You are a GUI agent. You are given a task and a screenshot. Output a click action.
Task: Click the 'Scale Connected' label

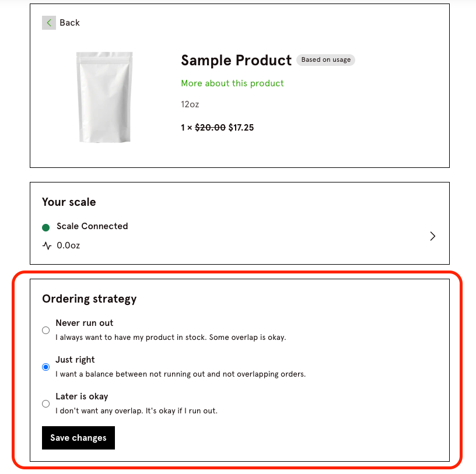(x=92, y=226)
